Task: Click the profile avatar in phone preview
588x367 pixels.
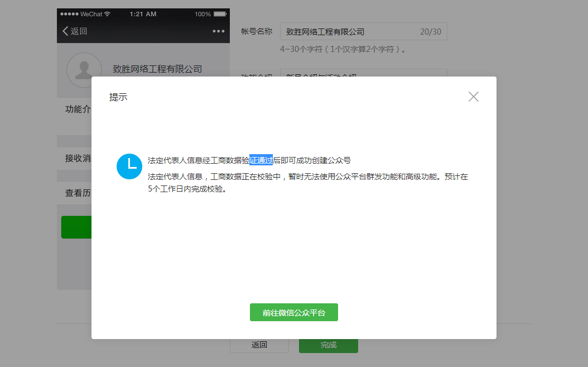Action: [x=84, y=70]
